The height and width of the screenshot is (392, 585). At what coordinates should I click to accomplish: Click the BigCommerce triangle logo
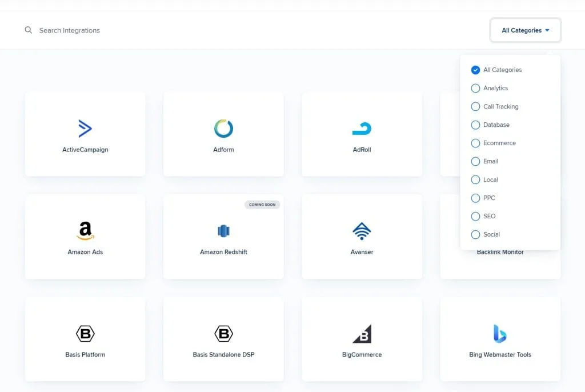click(x=362, y=333)
